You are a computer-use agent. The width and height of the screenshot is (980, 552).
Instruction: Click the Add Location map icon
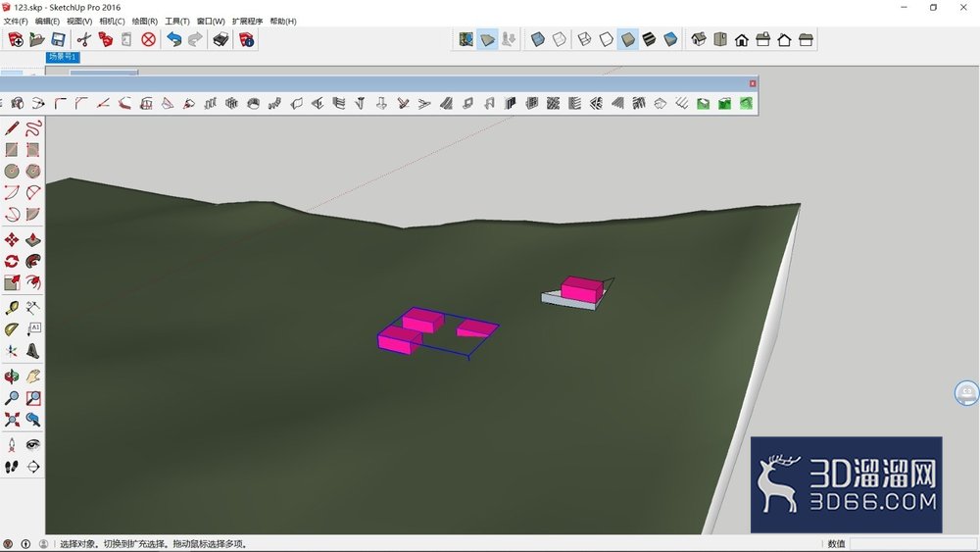(x=466, y=39)
